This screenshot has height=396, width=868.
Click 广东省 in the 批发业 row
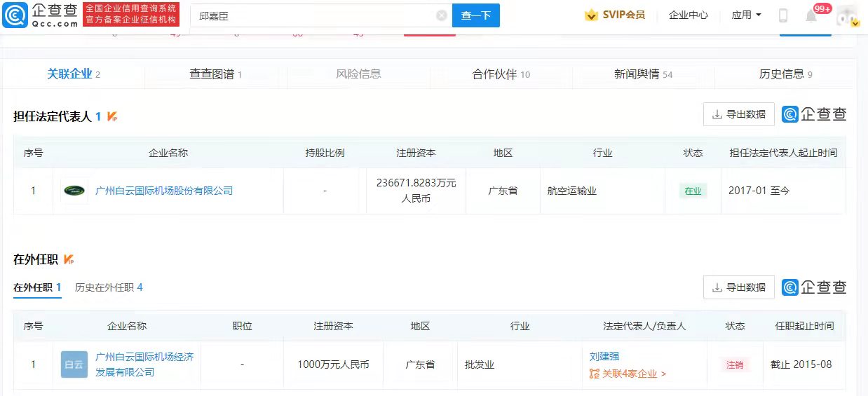pyautogui.click(x=420, y=364)
